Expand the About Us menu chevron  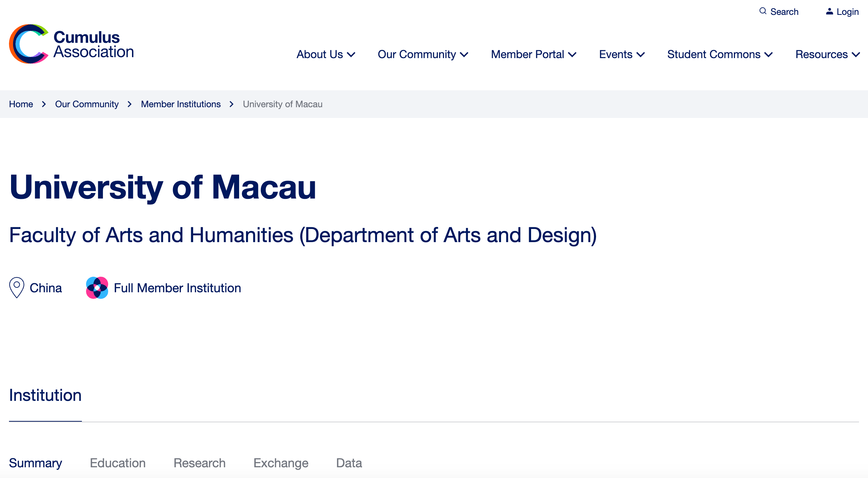(x=351, y=55)
